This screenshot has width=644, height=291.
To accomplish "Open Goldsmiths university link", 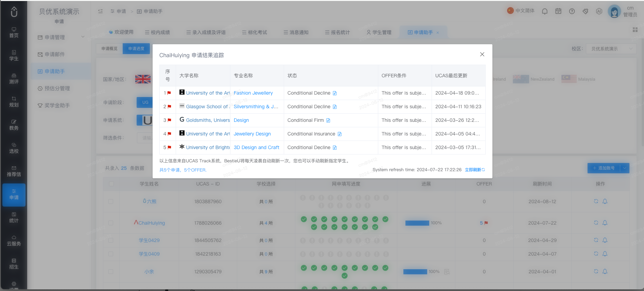I will [x=208, y=120].
